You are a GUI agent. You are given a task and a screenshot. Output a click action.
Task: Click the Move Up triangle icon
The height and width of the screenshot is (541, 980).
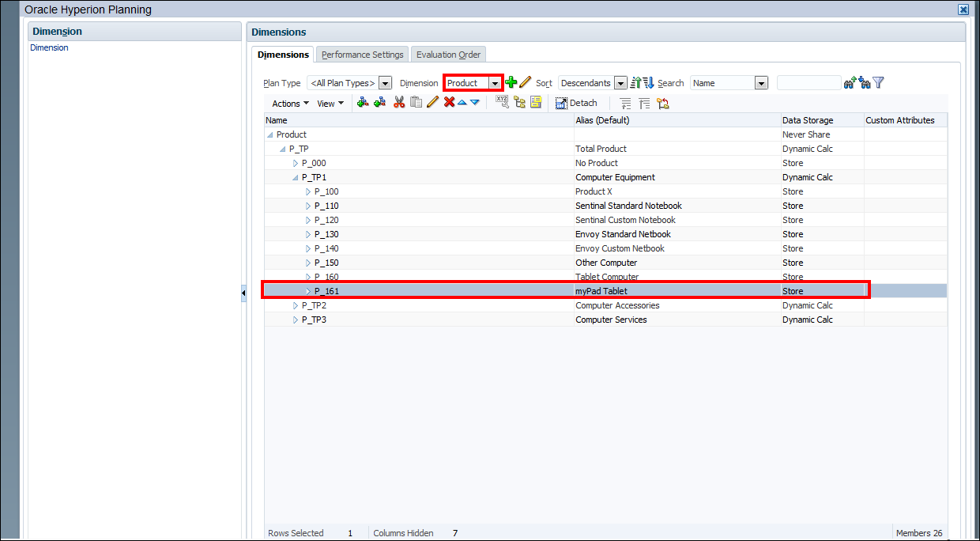pos(462,103)
